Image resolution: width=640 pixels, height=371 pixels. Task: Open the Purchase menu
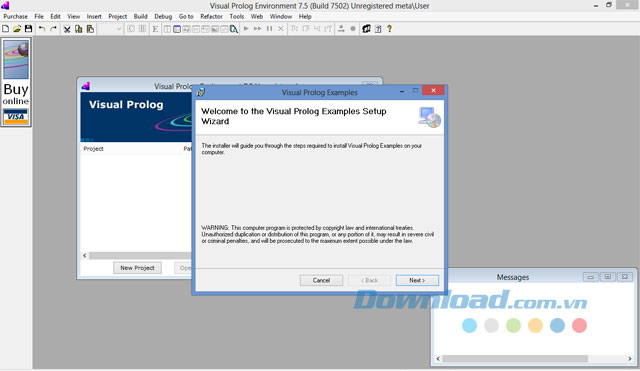click(16, 16)
